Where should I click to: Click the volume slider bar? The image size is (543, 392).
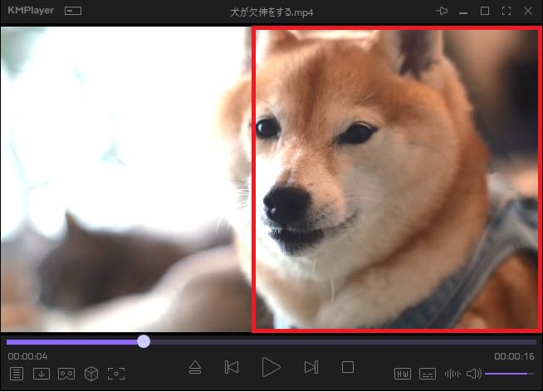coord(510,374)
